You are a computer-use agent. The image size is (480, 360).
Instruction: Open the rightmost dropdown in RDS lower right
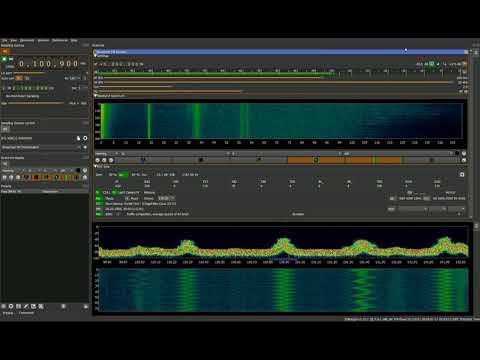point(456,209)
